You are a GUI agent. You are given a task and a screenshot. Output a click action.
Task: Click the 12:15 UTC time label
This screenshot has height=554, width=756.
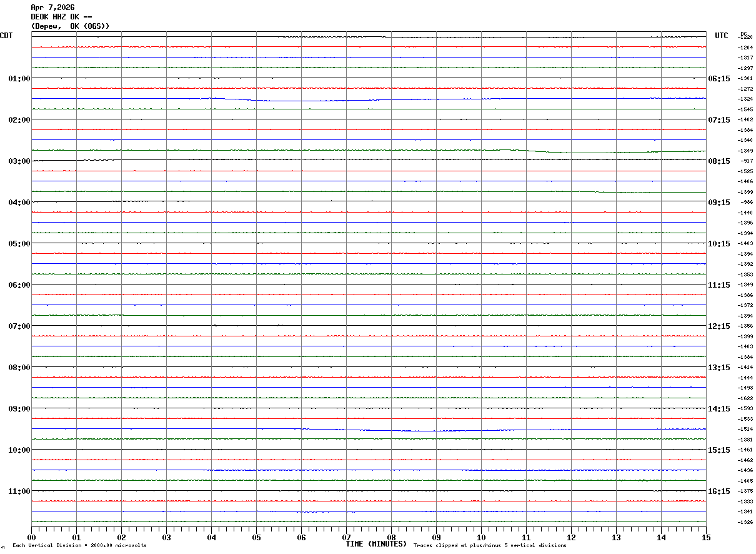(x=719, y=326)
